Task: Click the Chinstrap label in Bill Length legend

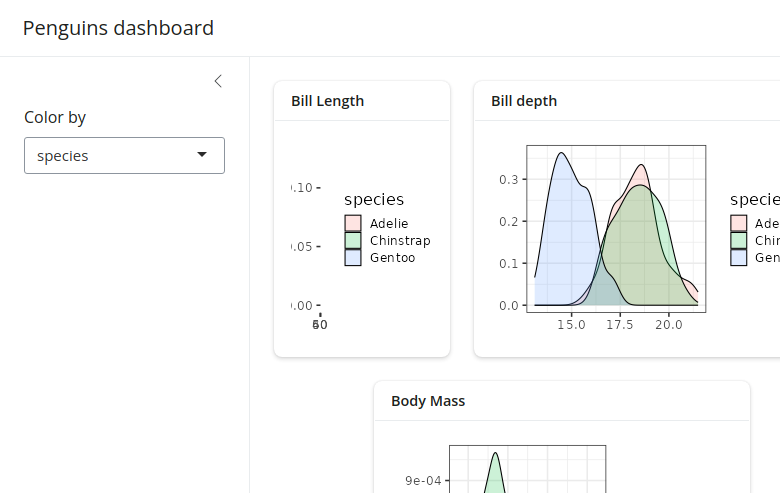Action: point(400,241)
